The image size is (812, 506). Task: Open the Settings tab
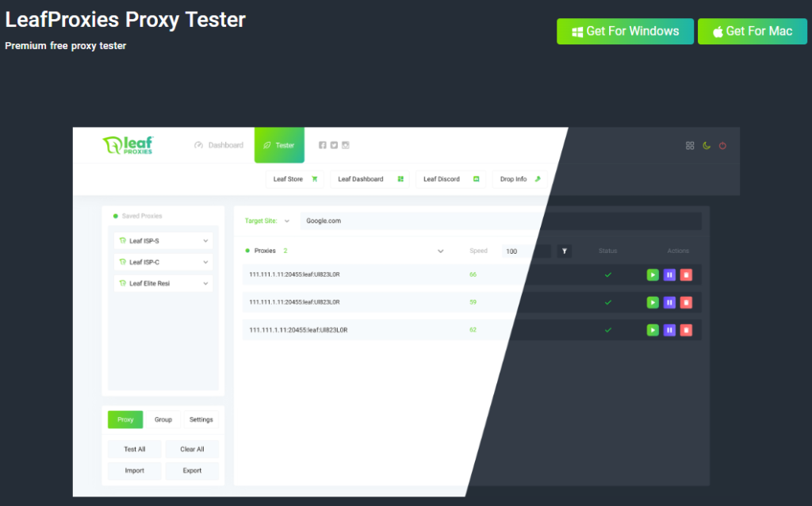coord(201,420)
